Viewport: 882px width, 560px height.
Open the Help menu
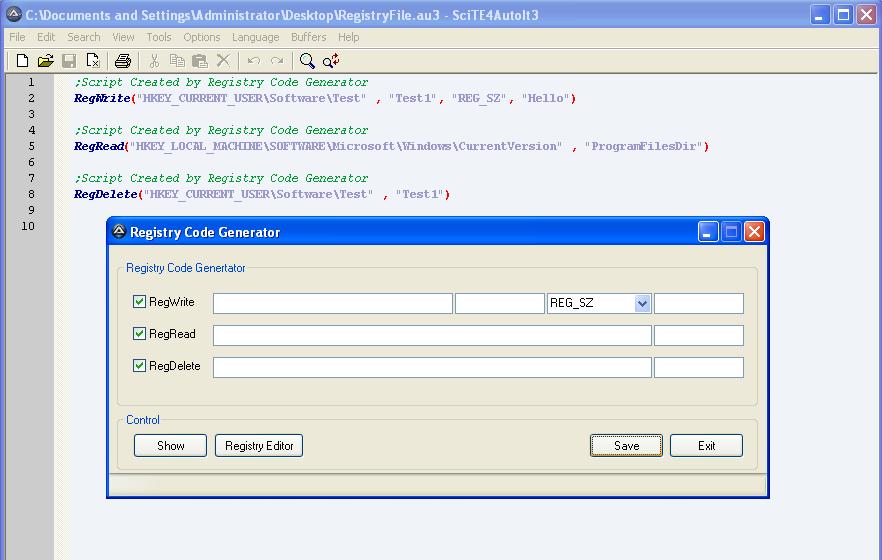(348, 37)
